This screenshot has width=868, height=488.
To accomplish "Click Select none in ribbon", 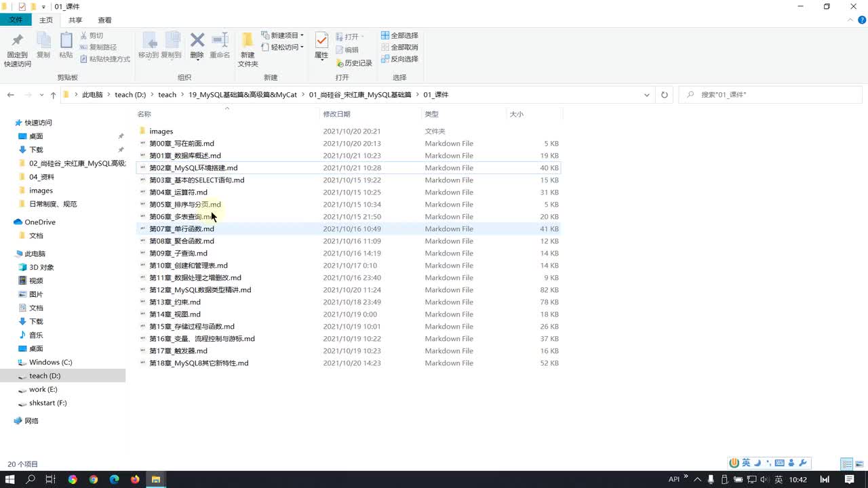I will (399, 47).
